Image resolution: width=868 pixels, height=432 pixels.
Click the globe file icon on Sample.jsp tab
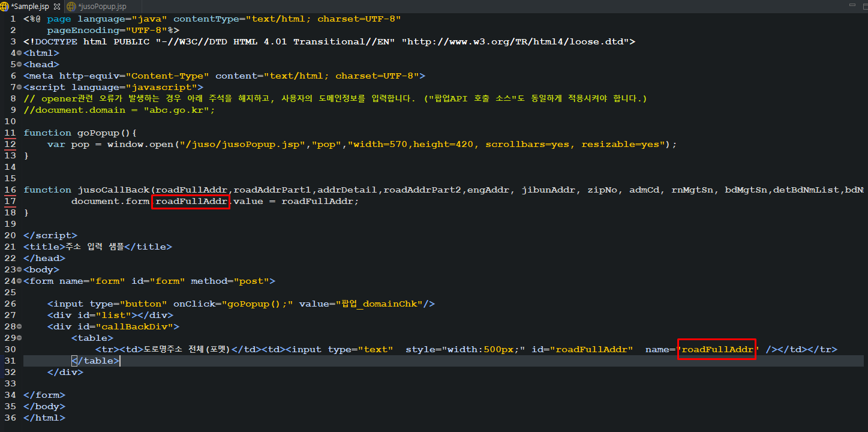point(5,6)
